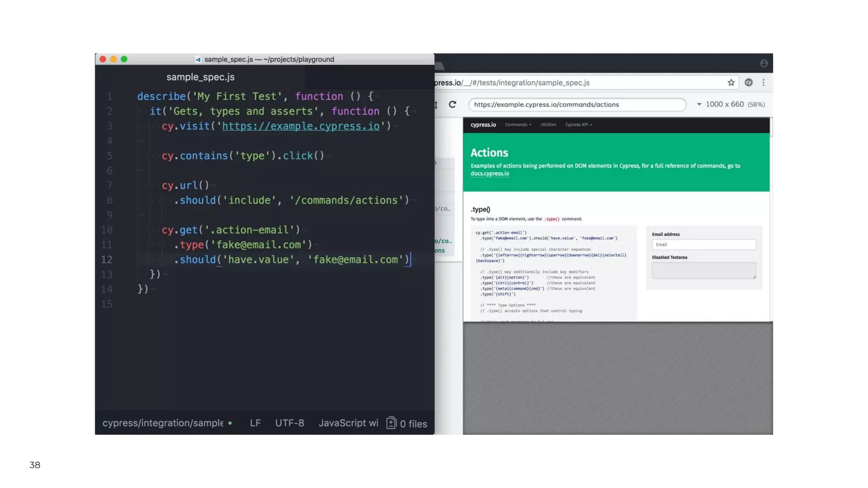Open the Cypress API dropdown menu
The image size is (868, 488).
tap(578, 125)
